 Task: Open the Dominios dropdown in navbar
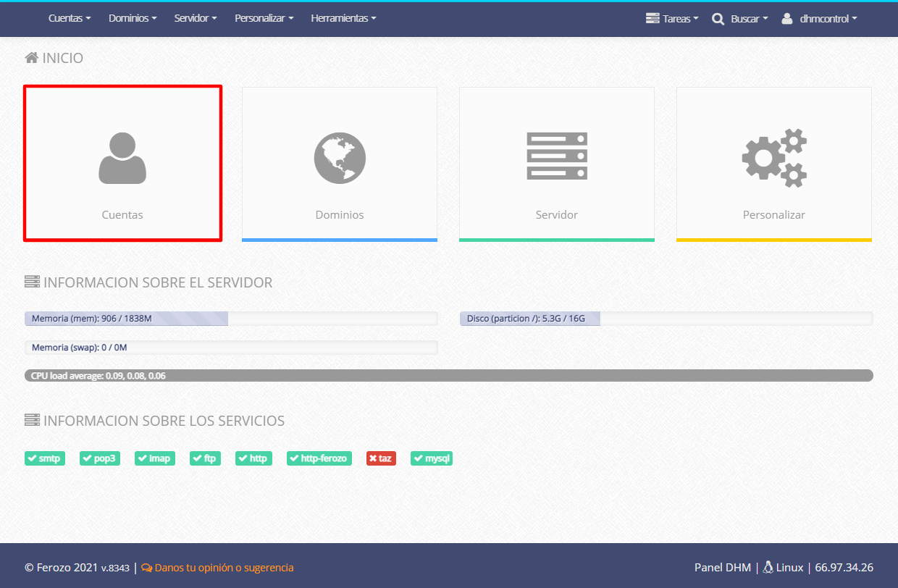point(133,19)
